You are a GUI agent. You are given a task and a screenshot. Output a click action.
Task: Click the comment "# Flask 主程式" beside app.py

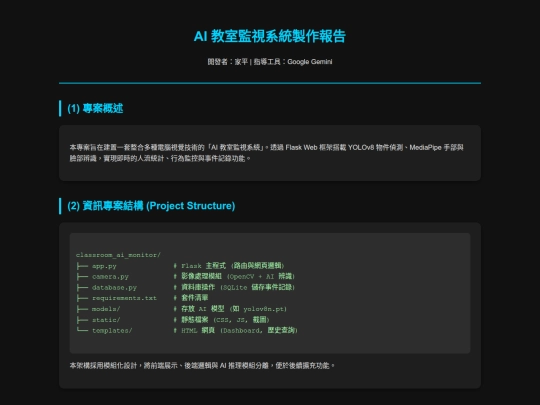pyautogui.click(x=229, y=266)
